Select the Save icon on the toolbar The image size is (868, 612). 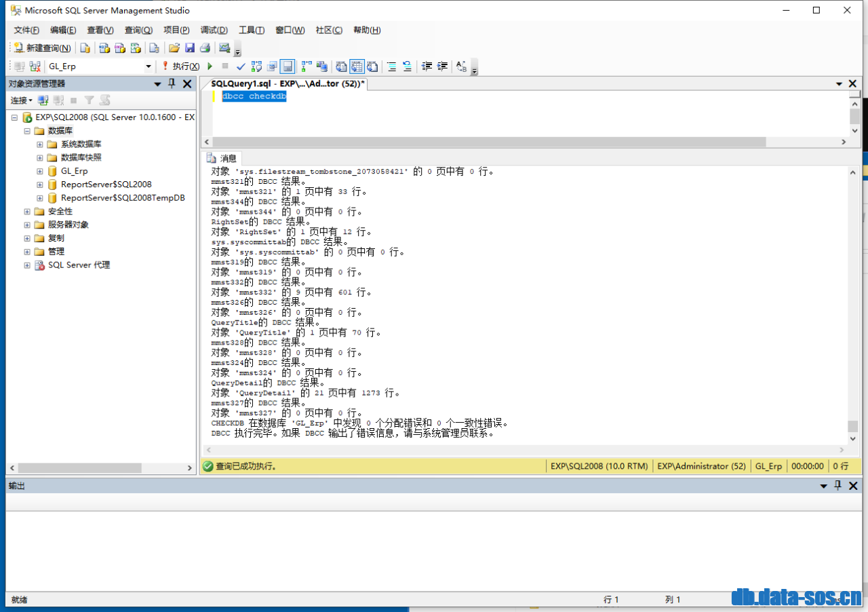[191, 47]
